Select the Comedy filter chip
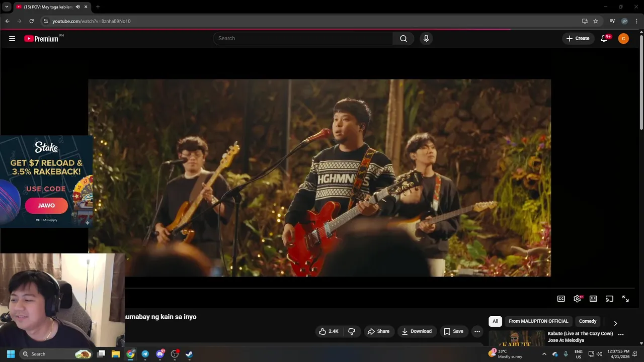The height and width of the screenshot is (362, 644). point(588,321)
